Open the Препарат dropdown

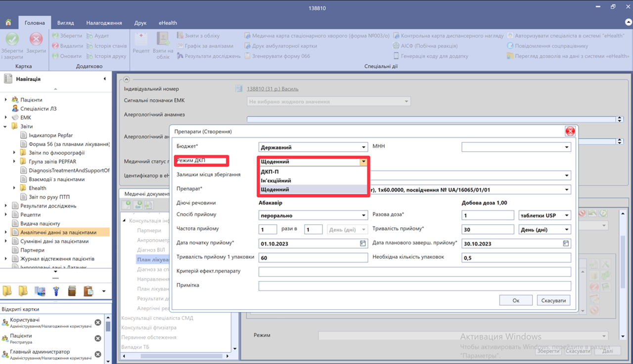coord(567,190)
